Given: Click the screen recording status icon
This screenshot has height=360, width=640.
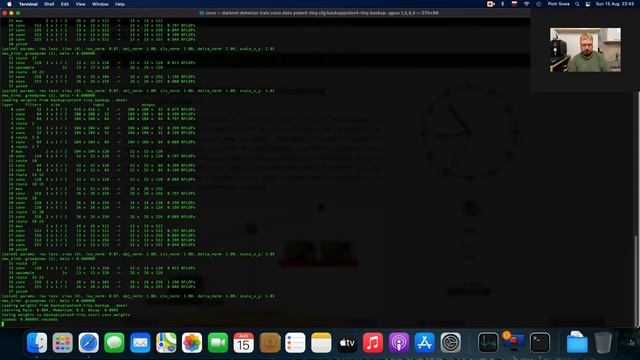Looking at the screenshot, I should coord(491,4).
